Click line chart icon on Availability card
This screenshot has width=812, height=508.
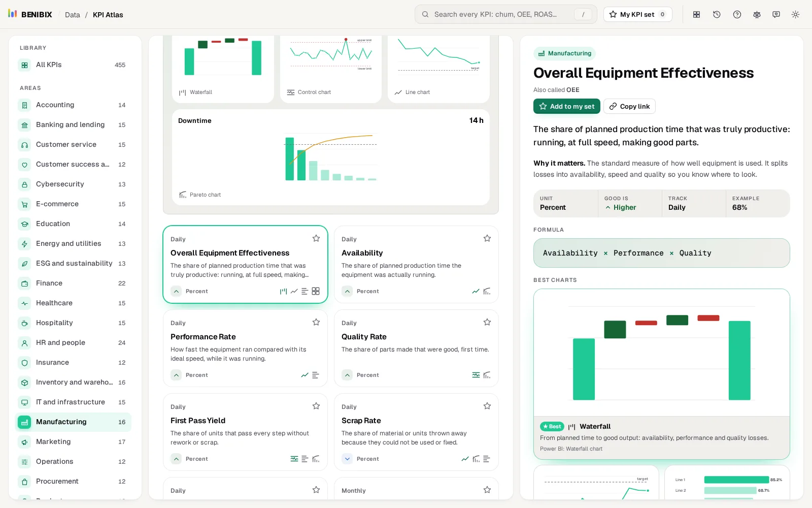[x=476, y=291]
